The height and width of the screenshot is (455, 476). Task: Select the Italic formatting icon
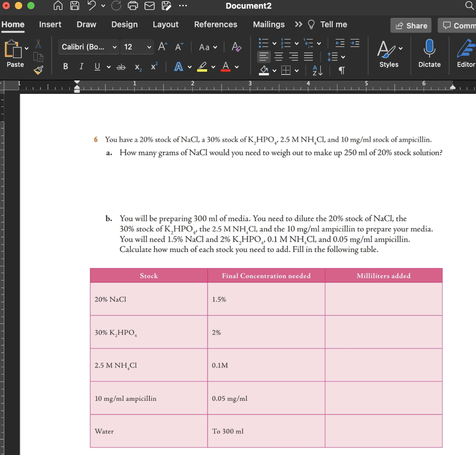coord(81,66)
